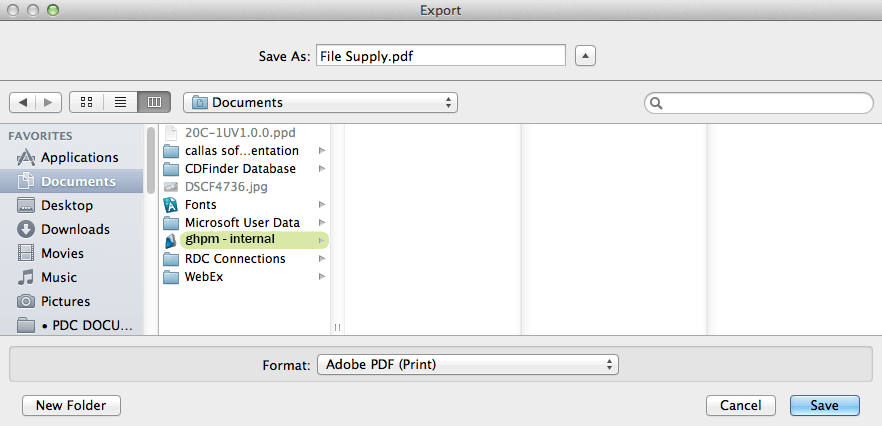Expand the Fonts folder arrow

tap(322, 204)
